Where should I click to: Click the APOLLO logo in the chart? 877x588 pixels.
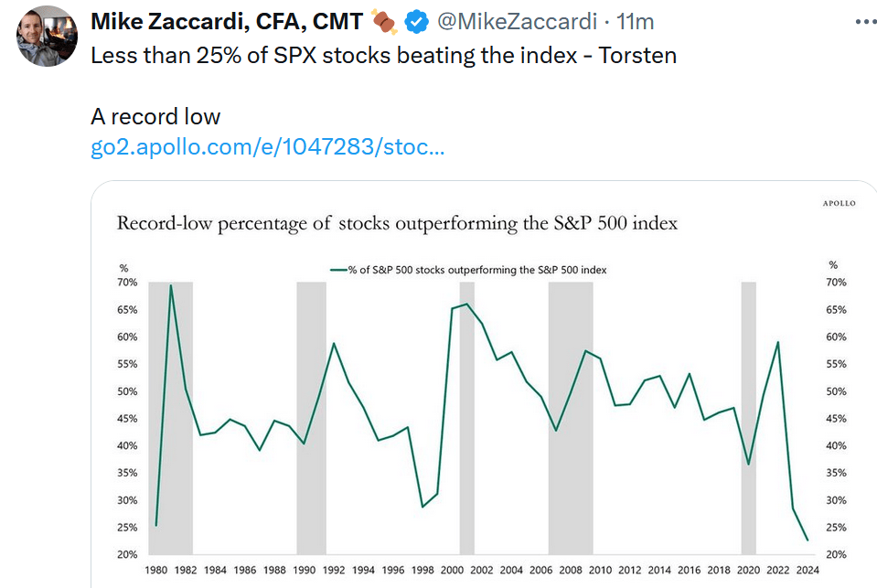[837, 203]
